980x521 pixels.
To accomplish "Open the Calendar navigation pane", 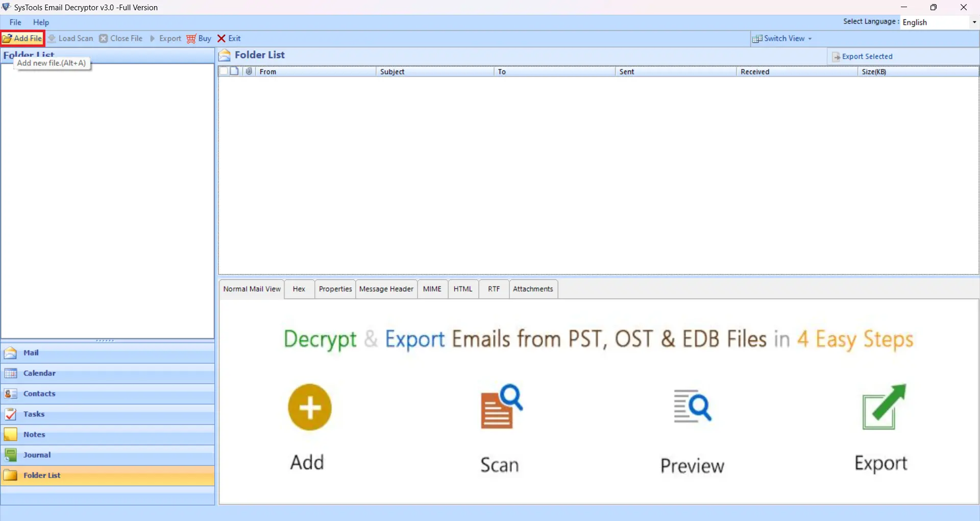I will coord(108,373).
